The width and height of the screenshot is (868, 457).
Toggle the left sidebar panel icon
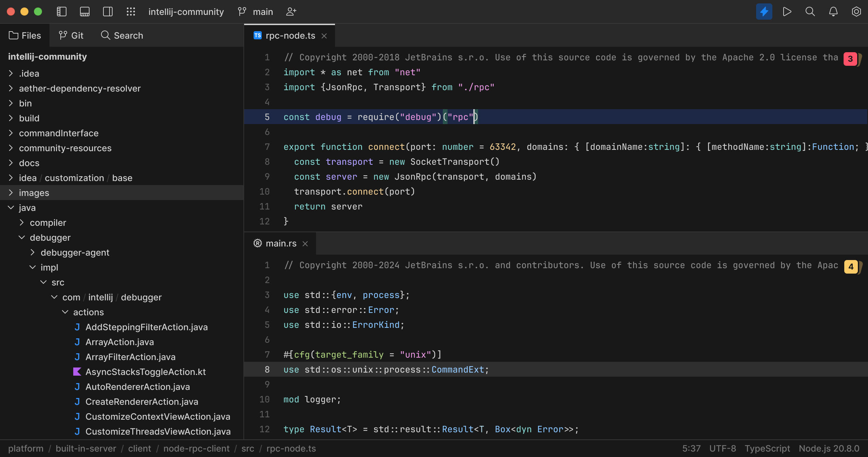pos(61,12)
